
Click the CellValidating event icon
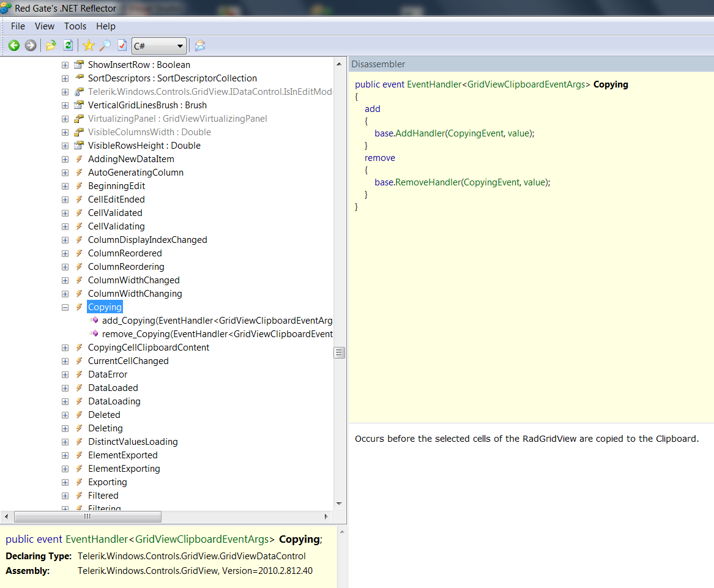[80, 226]
